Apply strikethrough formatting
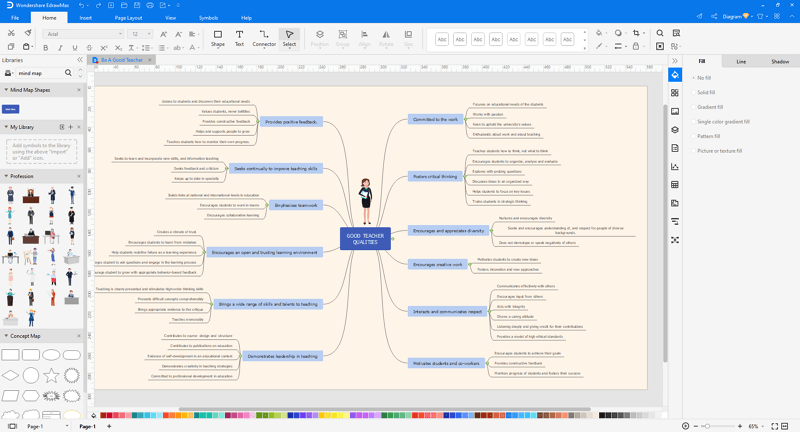Screen dimensions: 800x432 (x=89, y=48)
